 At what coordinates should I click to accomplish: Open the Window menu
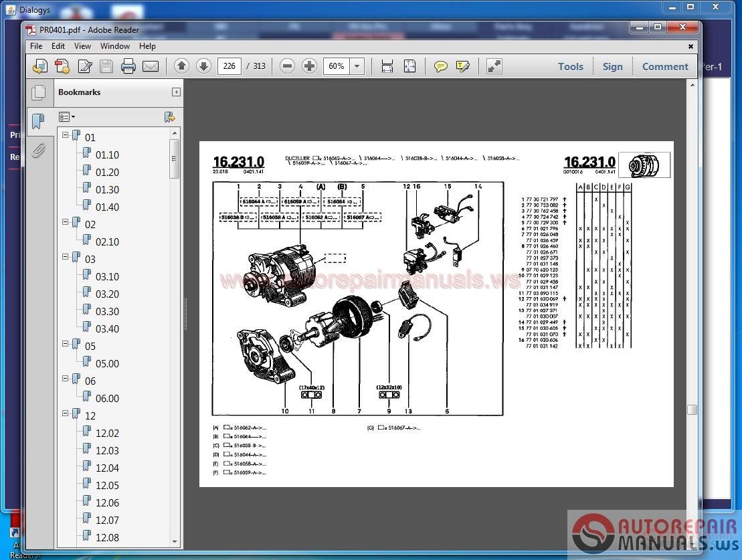click(x=115, y=46)
